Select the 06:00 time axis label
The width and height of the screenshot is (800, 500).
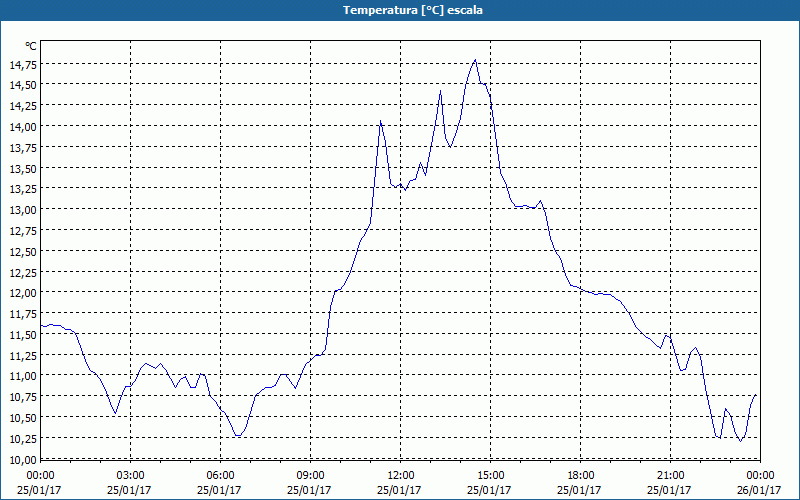coord(220,476)
